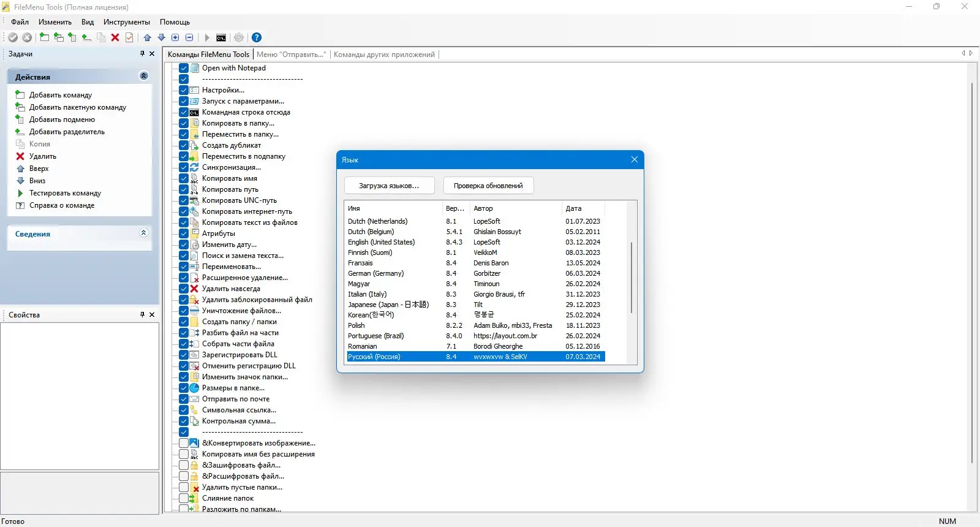
Task: Click the gray Apply checkmark toolbar icon
Action: click(13, 37)
